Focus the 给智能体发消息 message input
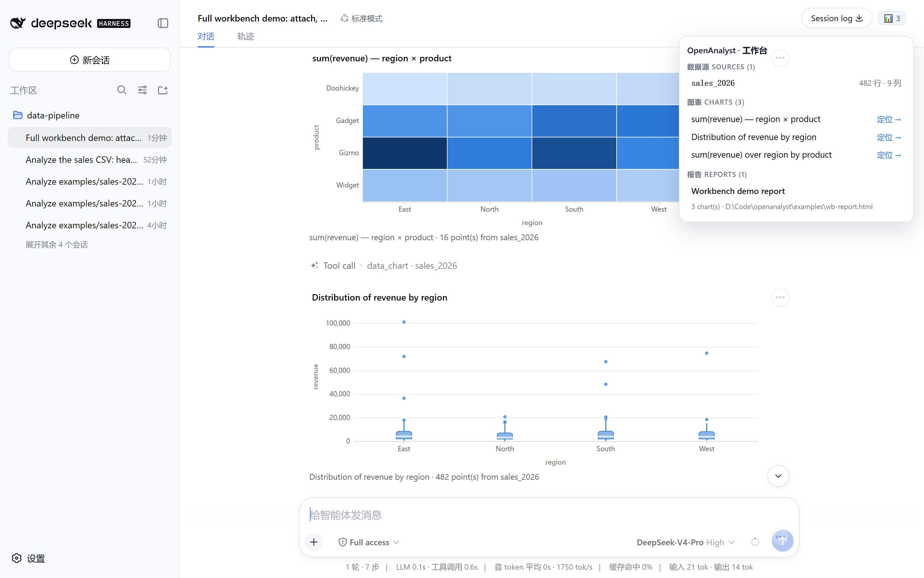 point(549,515)
